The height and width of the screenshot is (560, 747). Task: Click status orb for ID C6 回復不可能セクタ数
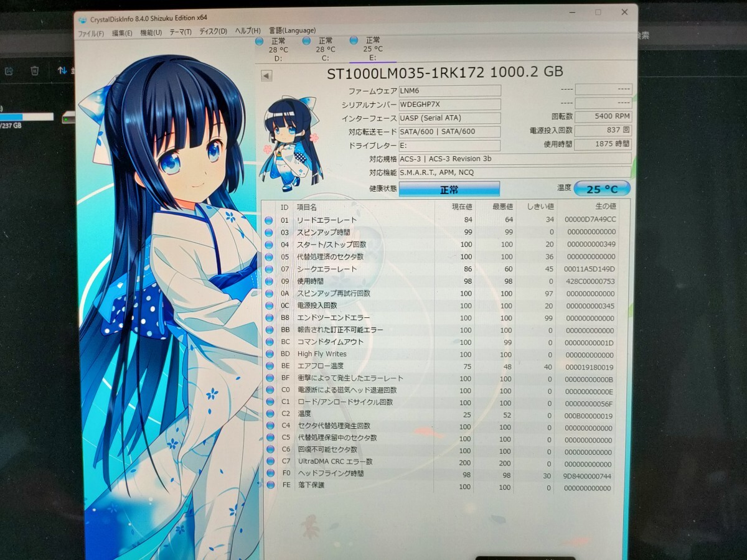(x=269, y=450)
